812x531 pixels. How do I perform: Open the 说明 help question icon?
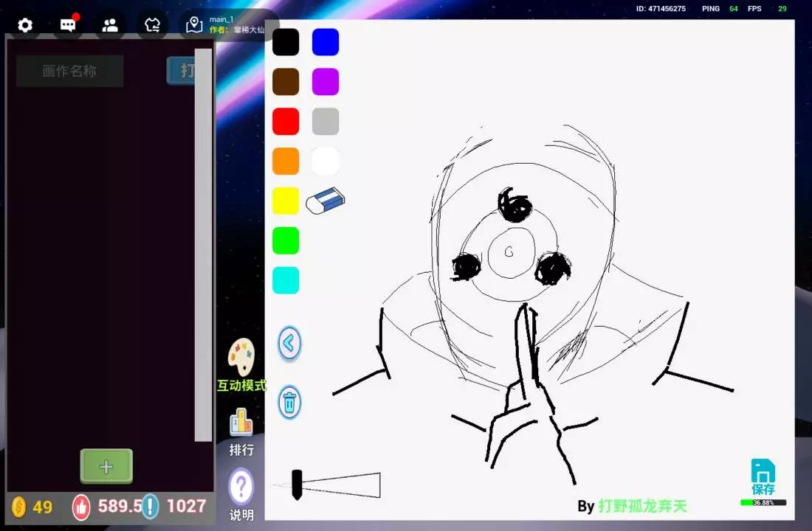click(x=241, y=487)
